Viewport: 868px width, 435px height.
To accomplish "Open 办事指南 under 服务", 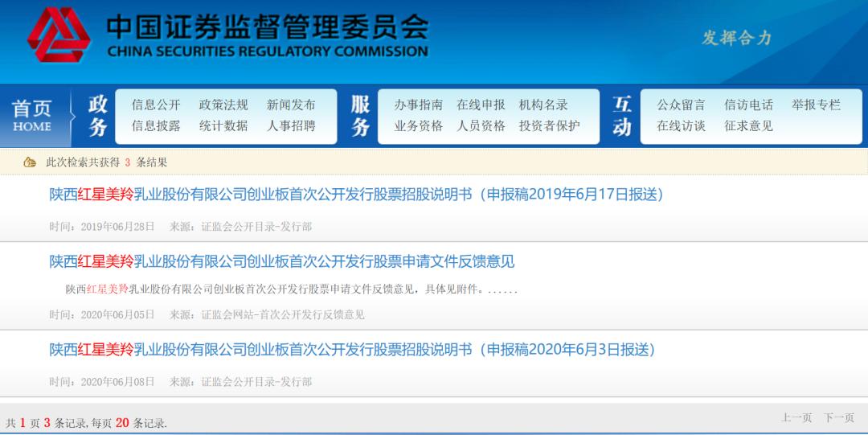I will pyautogui.click(x=419, y=105).
